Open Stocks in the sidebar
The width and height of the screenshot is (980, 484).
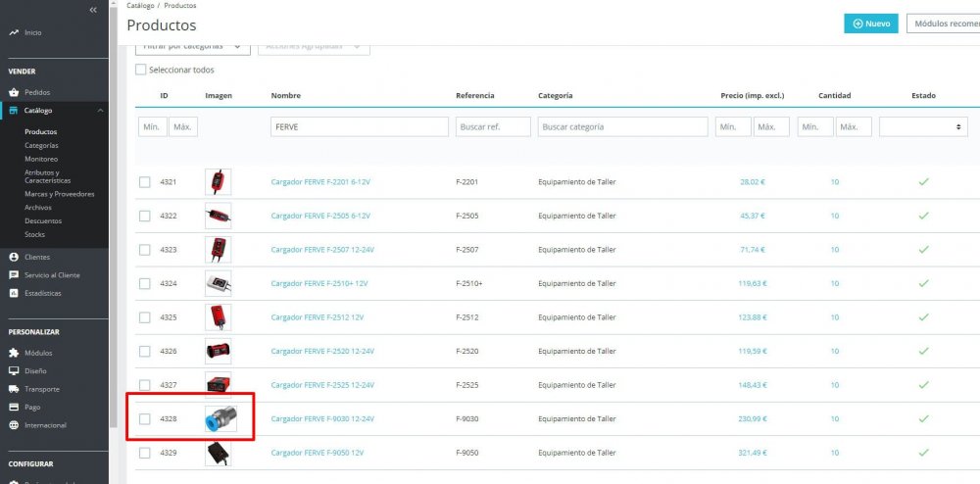pos(35,235)
